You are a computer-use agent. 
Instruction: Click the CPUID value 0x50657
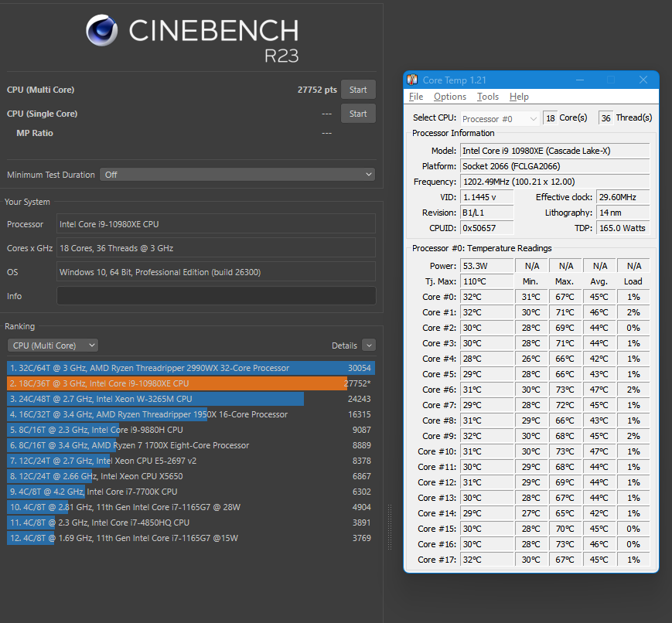pyautogui.click(x=487, y=228)
